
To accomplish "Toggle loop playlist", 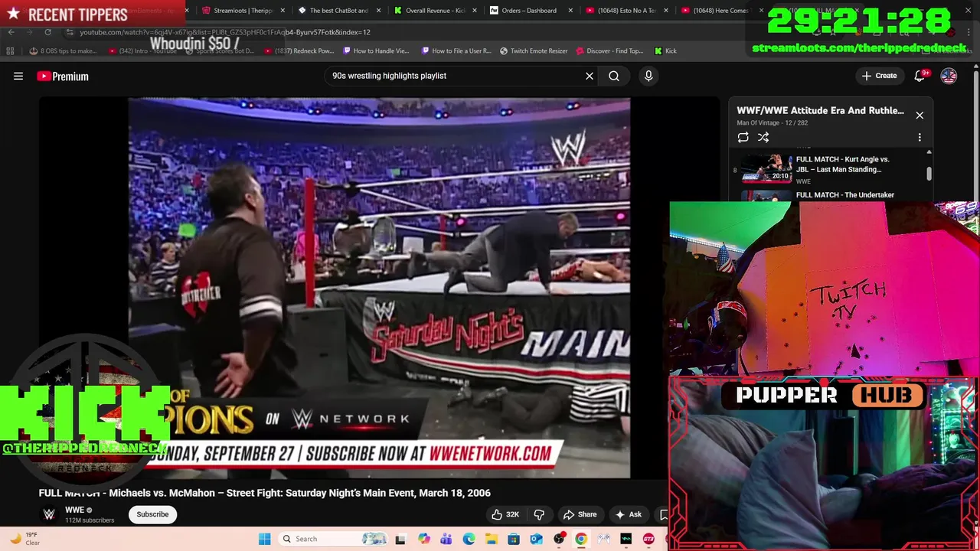I will 743,137.
